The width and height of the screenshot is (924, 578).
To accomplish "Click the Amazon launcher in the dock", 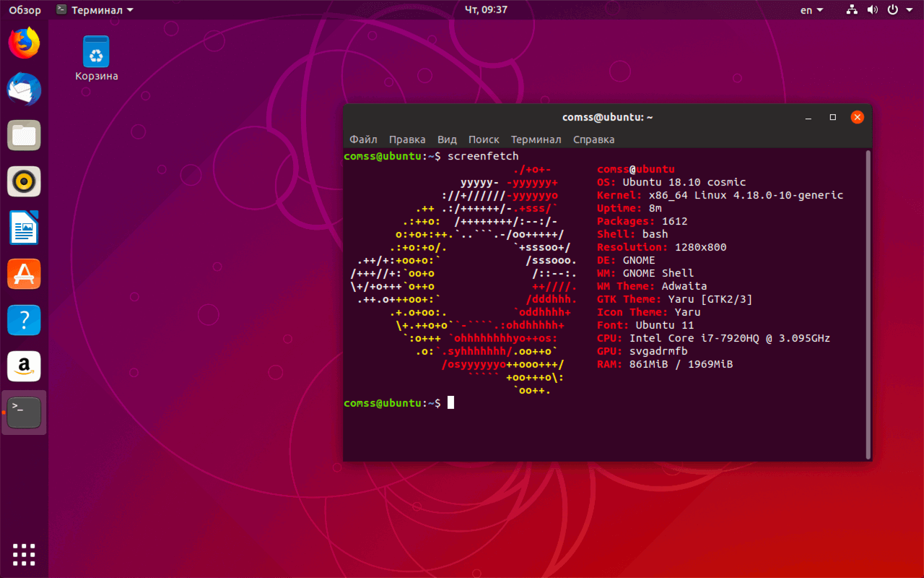I will click(24, 366).
